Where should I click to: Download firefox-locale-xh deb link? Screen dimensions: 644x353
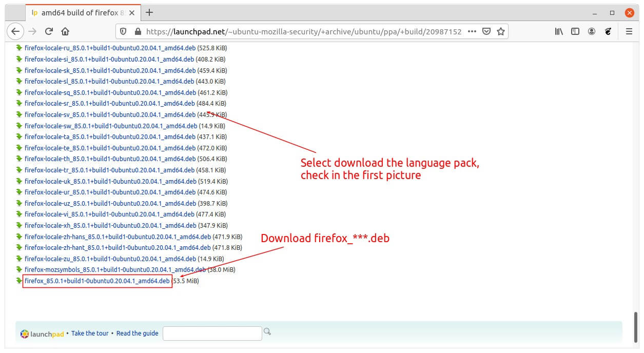110,226
